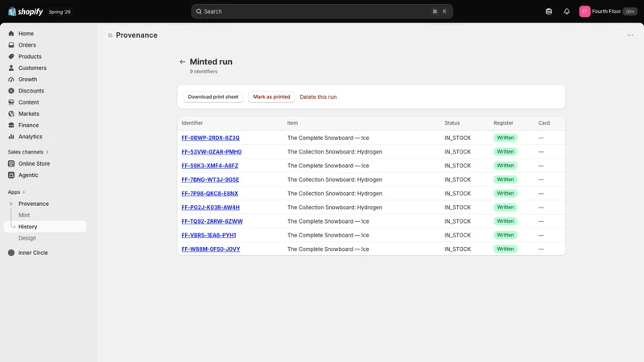Open notifications bell icon
This screenshot has width=644, height=362.
[x=567, y=11]
